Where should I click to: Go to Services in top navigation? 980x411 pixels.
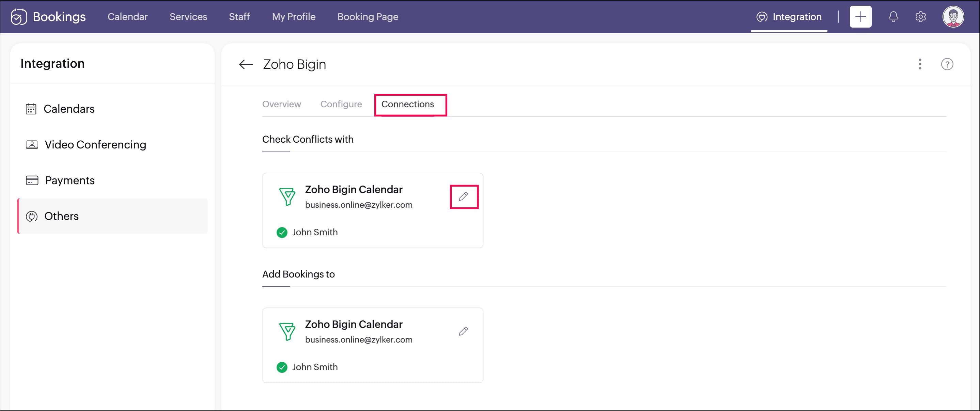pos(188,17)
